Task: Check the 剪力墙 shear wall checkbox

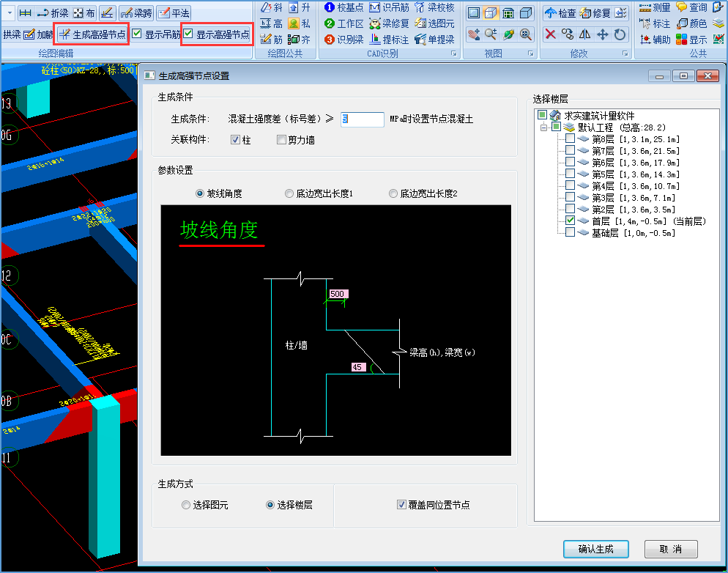Action: (281, 140)
